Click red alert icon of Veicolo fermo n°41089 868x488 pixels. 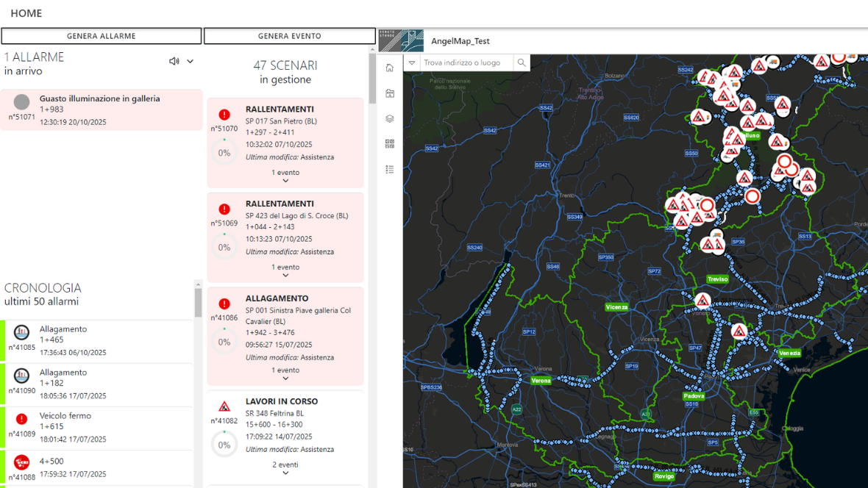pyautogui.click(x=21, y=419)
